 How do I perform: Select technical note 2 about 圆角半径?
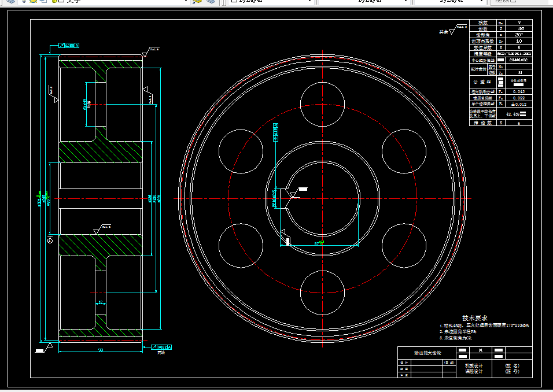coord(458,332)
